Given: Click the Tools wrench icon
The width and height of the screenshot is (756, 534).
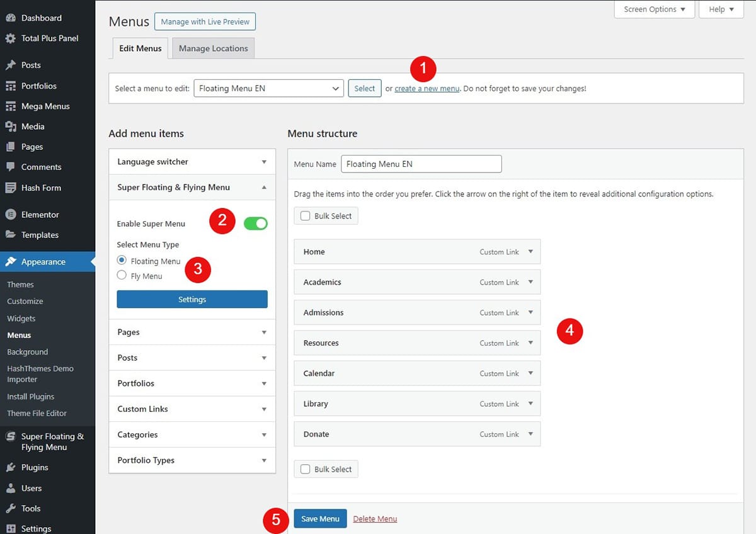Looking at the screenshot, I should (11, 508).
